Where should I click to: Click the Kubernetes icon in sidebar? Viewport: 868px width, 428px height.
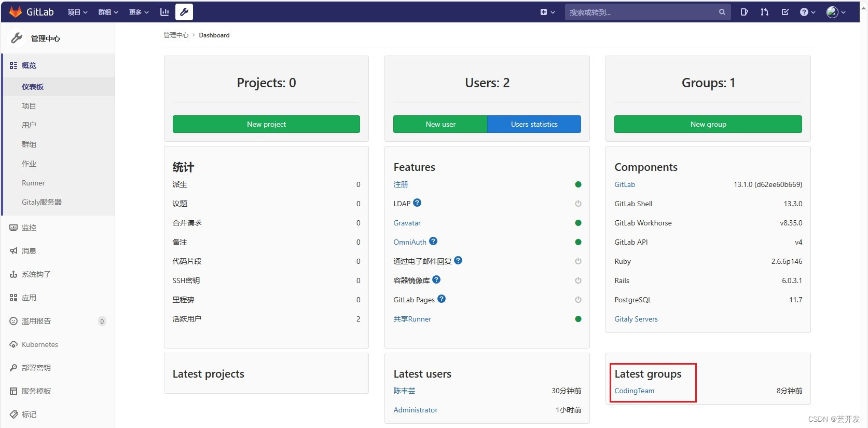pos(13,344)
